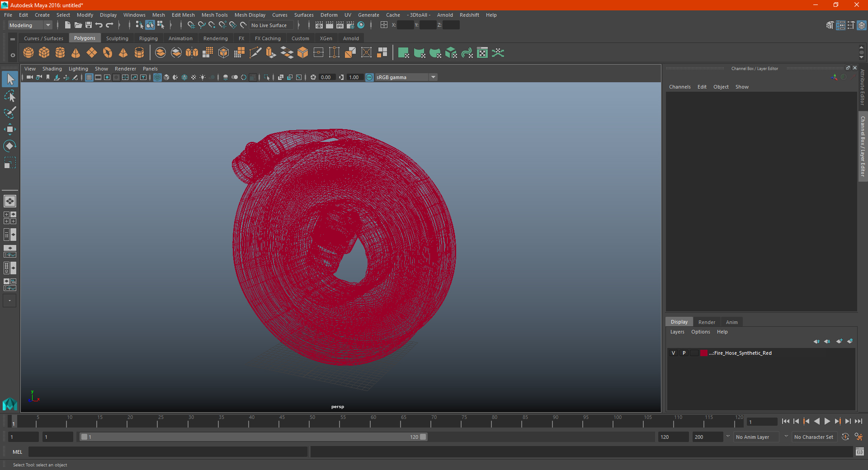868x470 pixels.
Task: Select the Lasso tool in the toolbox
Action: click(10, 96)
